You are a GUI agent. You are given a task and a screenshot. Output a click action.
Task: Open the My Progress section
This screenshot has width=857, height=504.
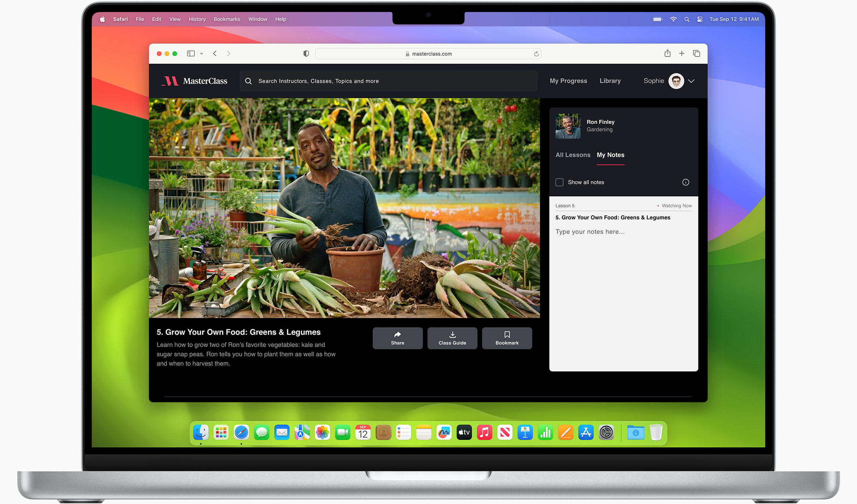(568, 81)
